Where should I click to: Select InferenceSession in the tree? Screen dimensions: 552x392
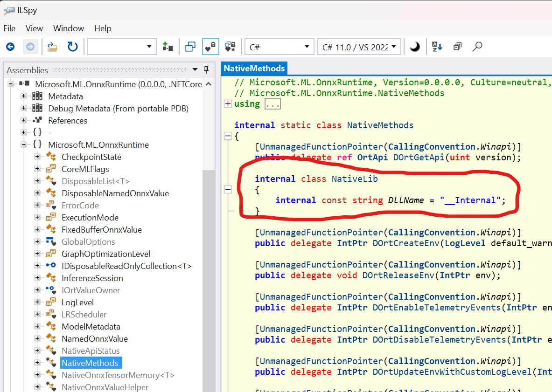click(92, 278)
